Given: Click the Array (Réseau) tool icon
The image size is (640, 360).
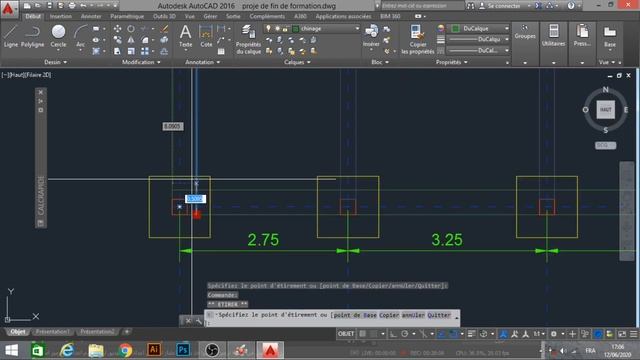Looking at the screenshot, I should click(x=145, y=51).
